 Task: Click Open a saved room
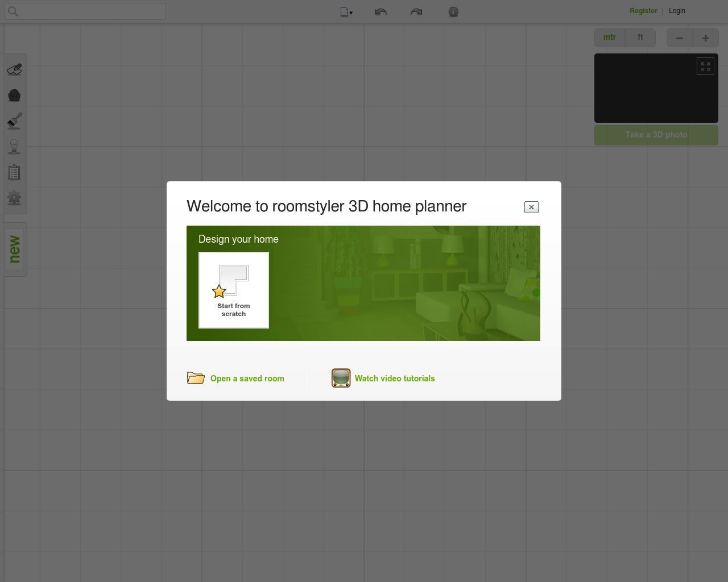click(247, 379)
